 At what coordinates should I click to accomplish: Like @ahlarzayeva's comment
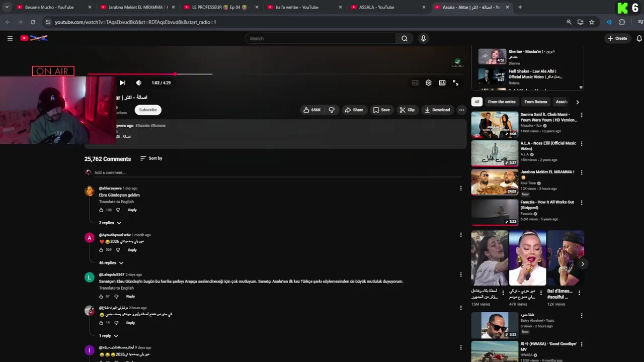(x=101, y=210)
